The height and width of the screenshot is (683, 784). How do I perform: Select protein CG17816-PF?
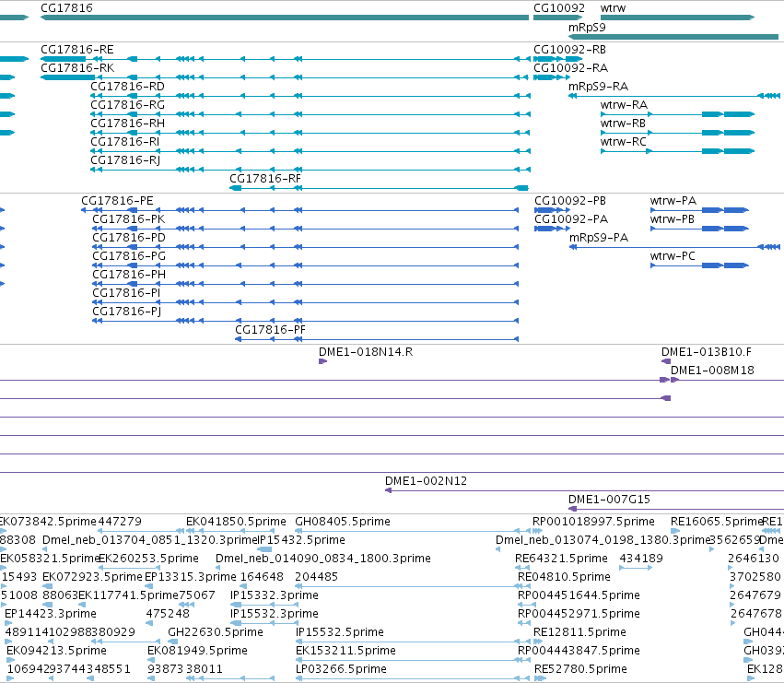pos(270,330)
